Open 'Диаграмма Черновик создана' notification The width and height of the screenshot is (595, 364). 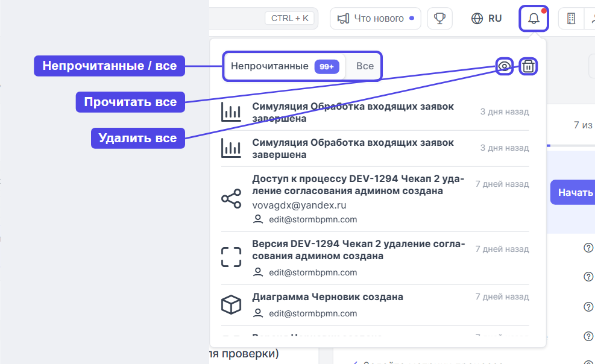pyautogui.click(x=375, y=305)
